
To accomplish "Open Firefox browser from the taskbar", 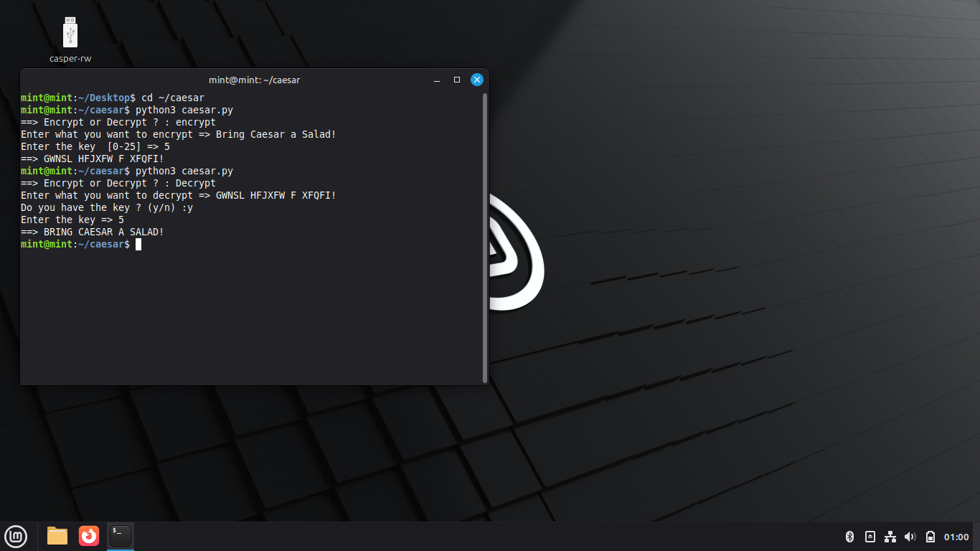I will tap(89, 536).
